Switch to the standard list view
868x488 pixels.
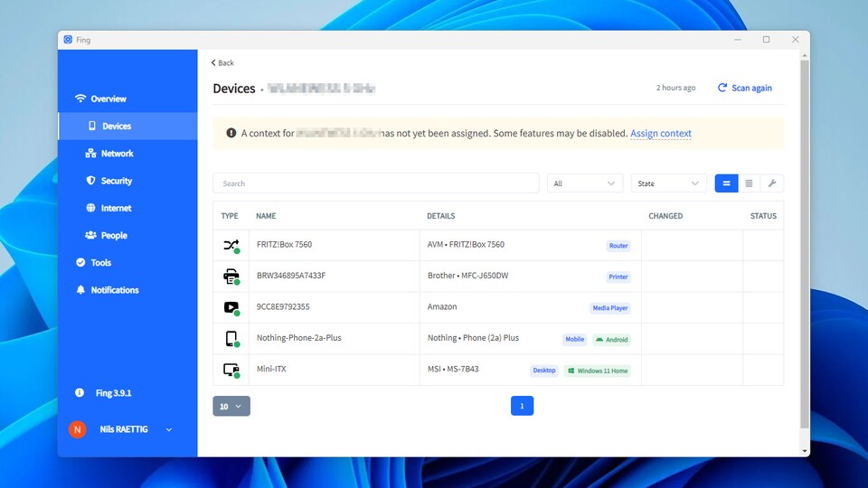pyautogui.click(x=726, y=183)
